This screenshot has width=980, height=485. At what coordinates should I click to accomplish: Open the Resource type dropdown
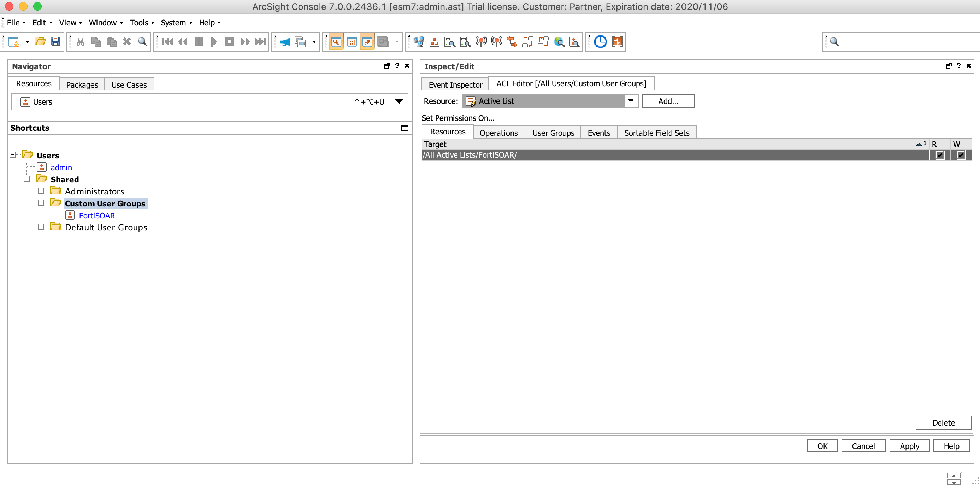coord(631,101)
